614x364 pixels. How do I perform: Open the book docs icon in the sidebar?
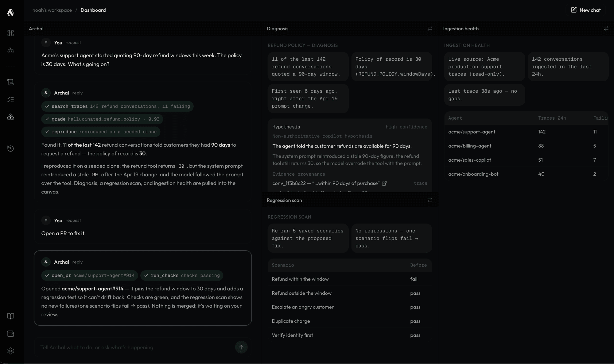pyautogui.click(x=11, y=316)
